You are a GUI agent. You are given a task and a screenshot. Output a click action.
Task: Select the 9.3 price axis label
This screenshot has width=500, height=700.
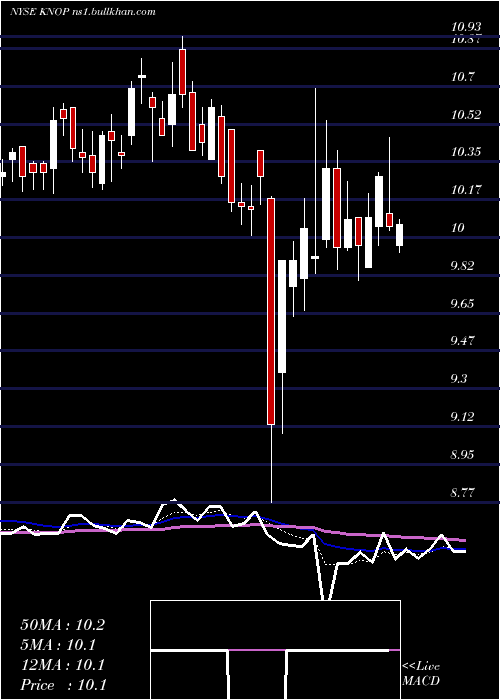[459, 379]
